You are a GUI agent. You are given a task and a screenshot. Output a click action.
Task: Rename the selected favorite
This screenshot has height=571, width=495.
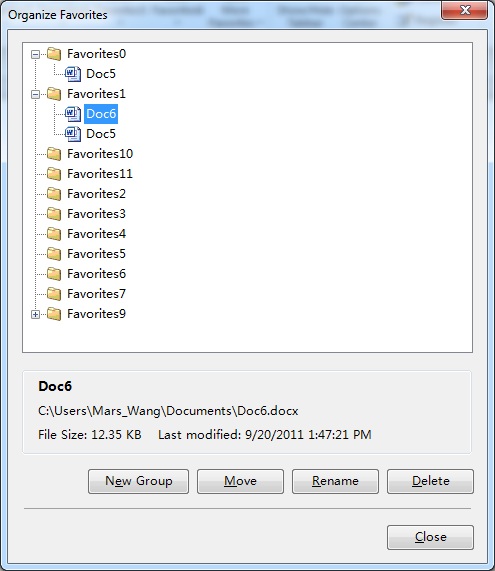(x=335, y=481)
